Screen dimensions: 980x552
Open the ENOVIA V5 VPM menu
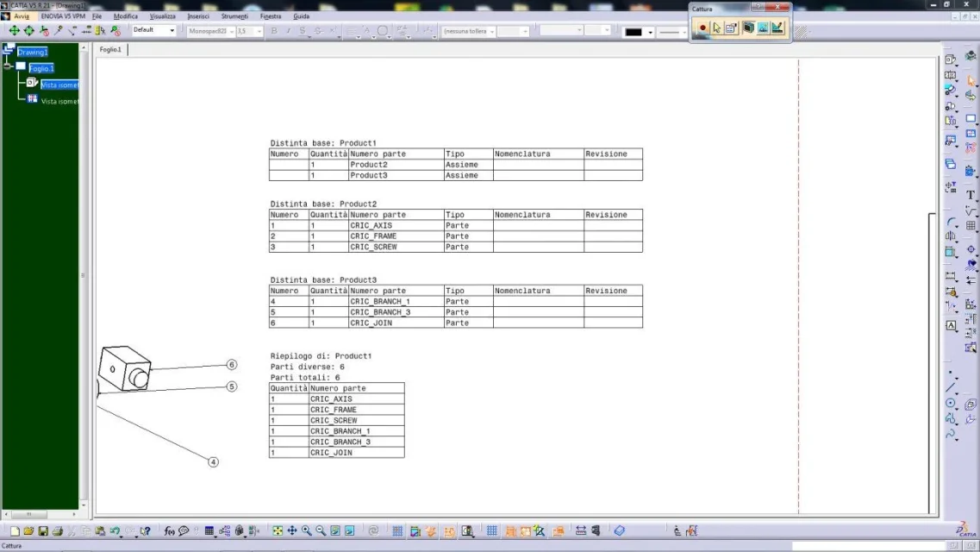pos(63,16)
